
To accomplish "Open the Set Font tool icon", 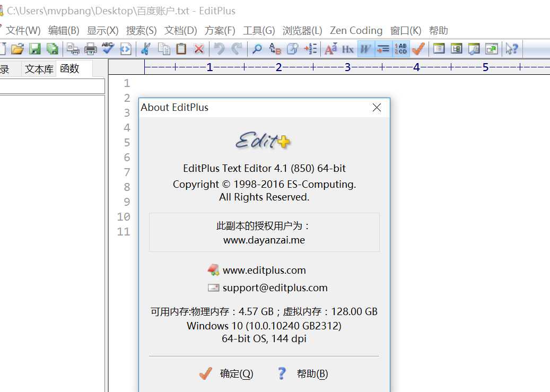I will (x=331, y=49).
